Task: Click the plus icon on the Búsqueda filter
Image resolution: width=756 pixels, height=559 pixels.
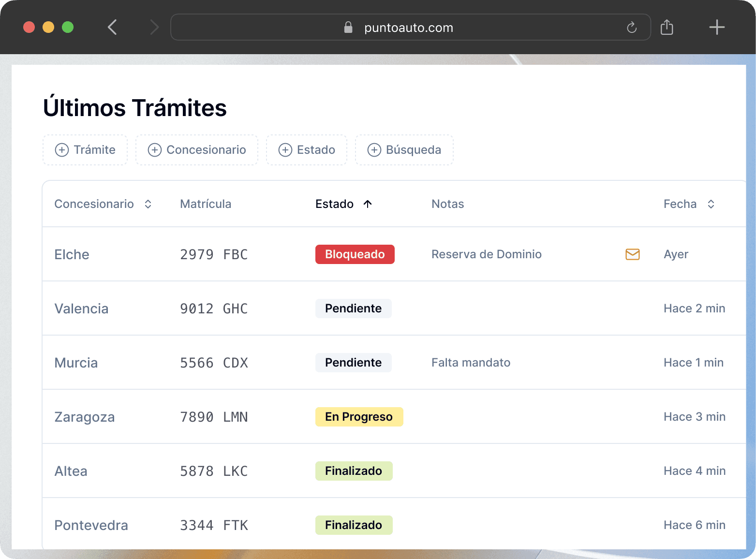Action: point(374,150)
